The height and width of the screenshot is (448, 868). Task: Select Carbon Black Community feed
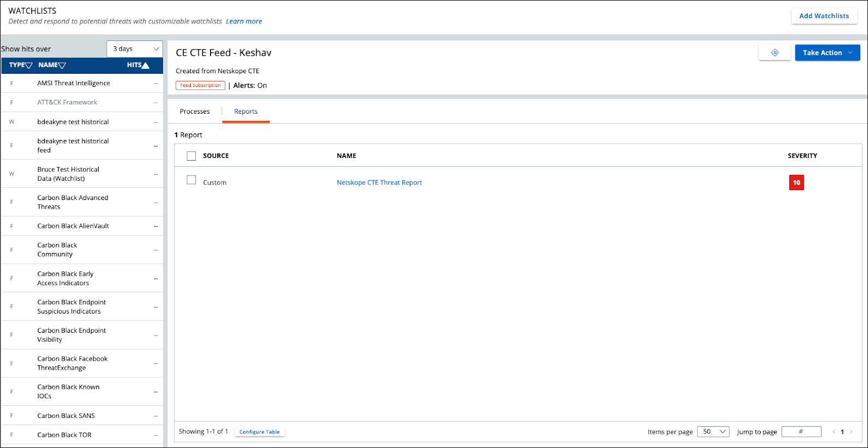pyautogui.click(x=82, y=250)
